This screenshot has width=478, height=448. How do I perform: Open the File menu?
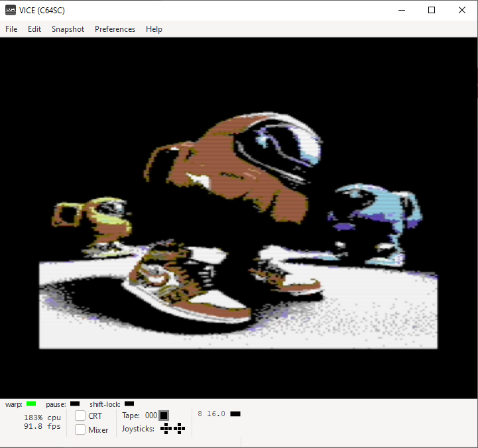pyautogui.click(x=11, y=29)
